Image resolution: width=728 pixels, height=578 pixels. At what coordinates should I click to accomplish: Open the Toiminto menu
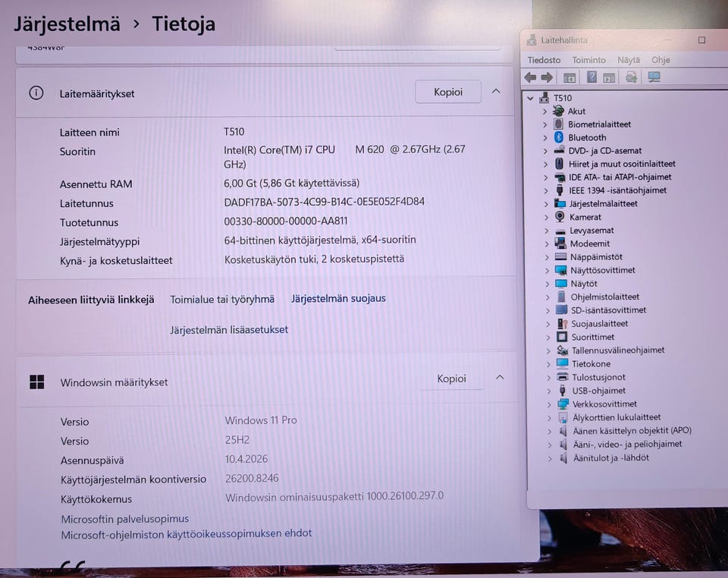point(588,60)
